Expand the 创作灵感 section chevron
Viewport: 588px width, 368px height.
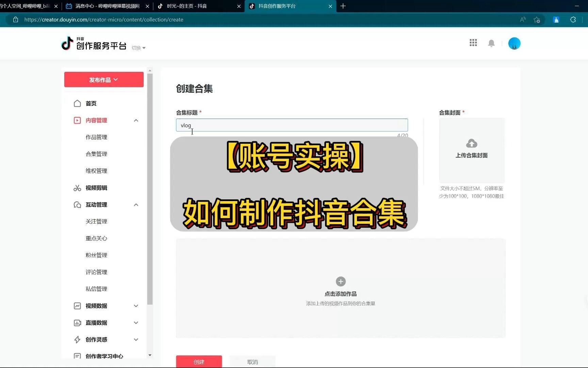click(136, 339)
